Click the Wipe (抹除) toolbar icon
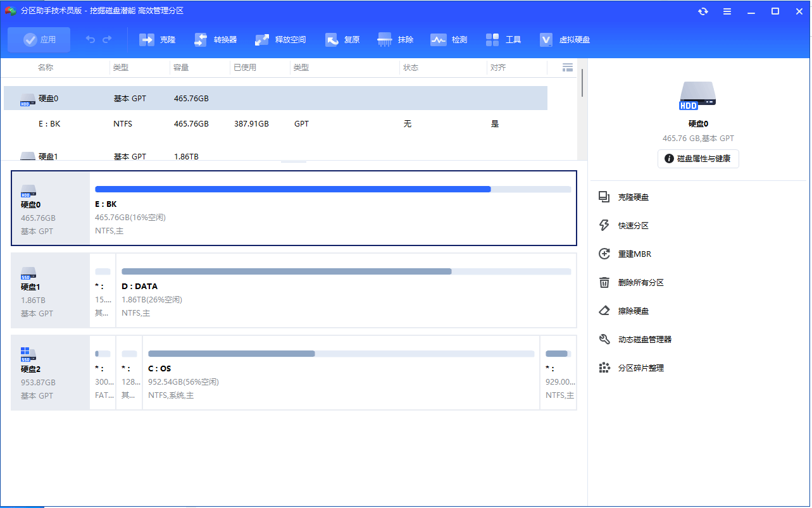Viewport: 812px width, 508px height. coord(385,40)
